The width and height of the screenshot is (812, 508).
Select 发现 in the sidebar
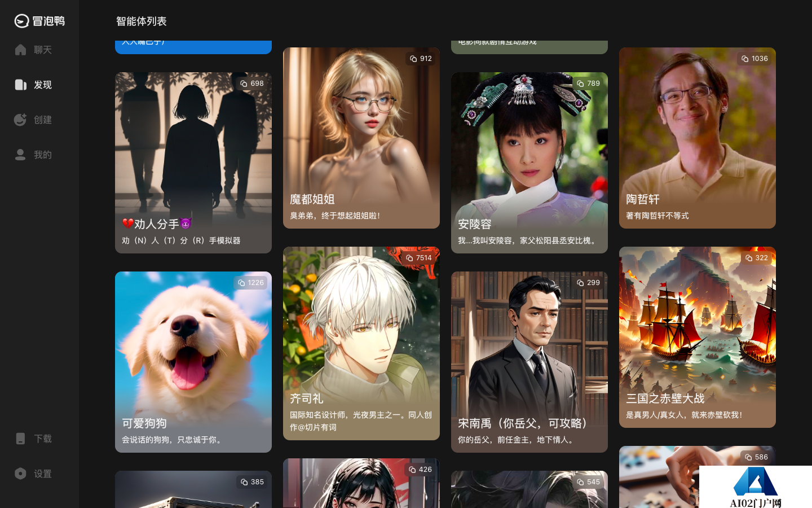[x=33, y=85]
